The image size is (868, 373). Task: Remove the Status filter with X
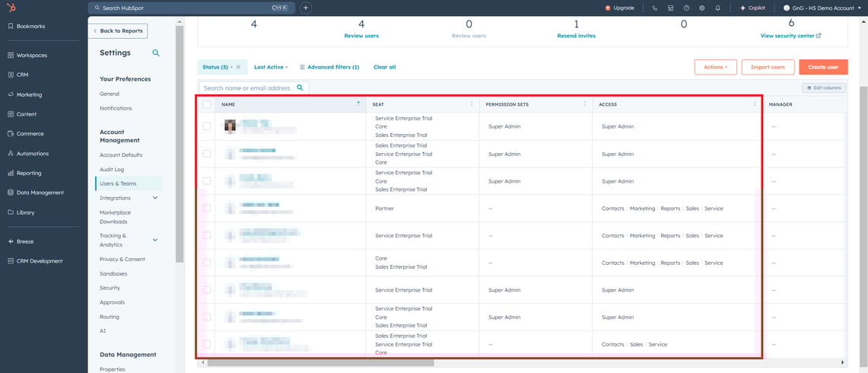[x=239, y=67]
